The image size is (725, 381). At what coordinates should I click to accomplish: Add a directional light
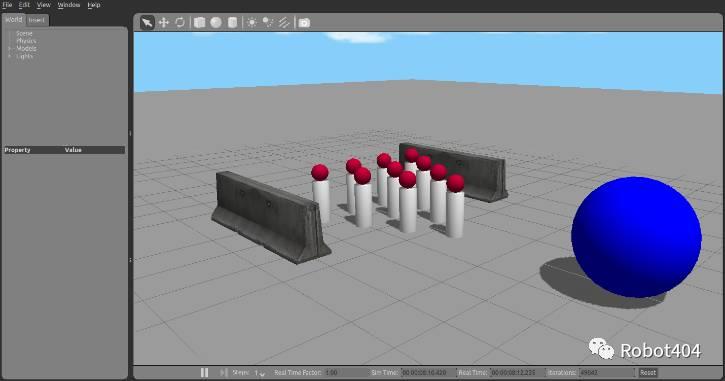[284, 22]
